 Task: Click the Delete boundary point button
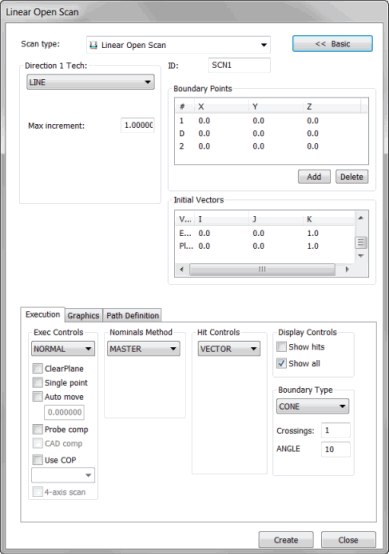click(x=352, y=177)
